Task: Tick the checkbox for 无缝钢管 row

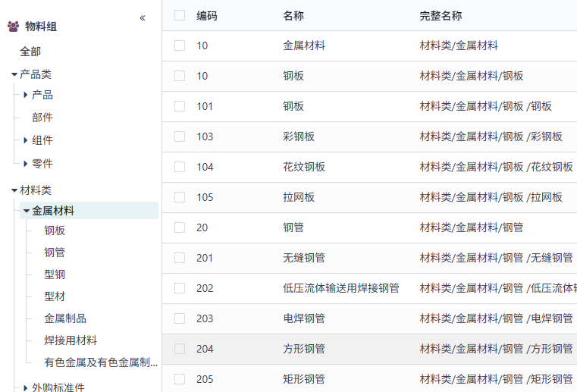Action: pos(180,258)
